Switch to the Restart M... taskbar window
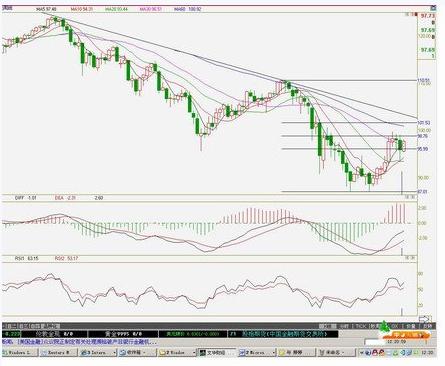Screen dimensions: 445x366 [59, 352]
